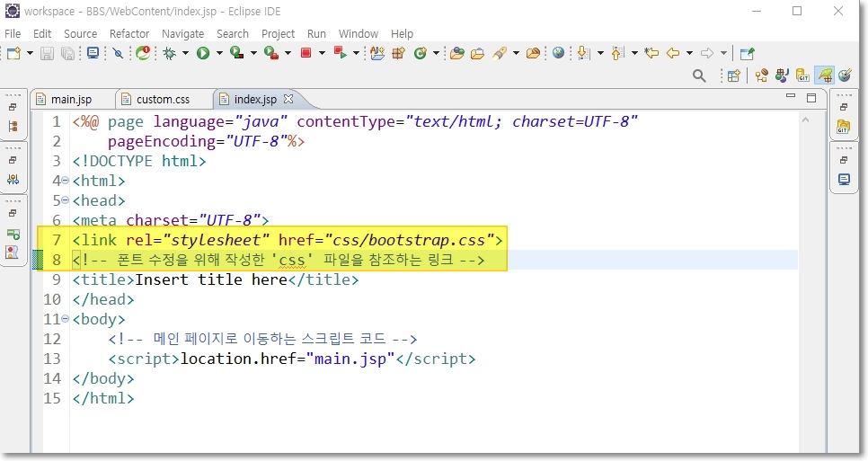Go to Previous Annotation arrow
This screenshot has height=461, width=868.
(x=618, y=53)
